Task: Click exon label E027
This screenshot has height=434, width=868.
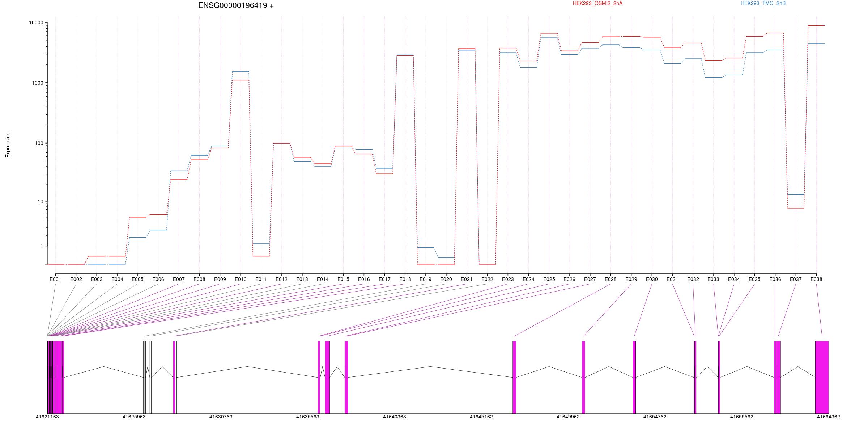Action: point(590,279)
